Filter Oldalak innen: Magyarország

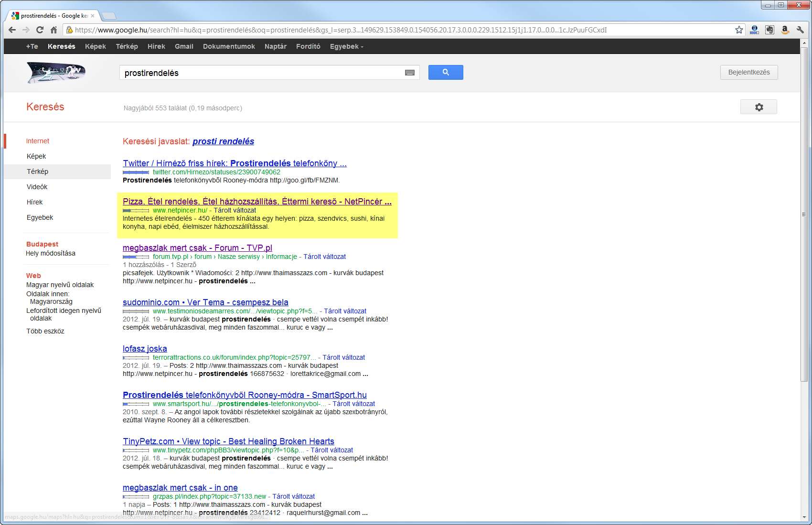(49, 298)
